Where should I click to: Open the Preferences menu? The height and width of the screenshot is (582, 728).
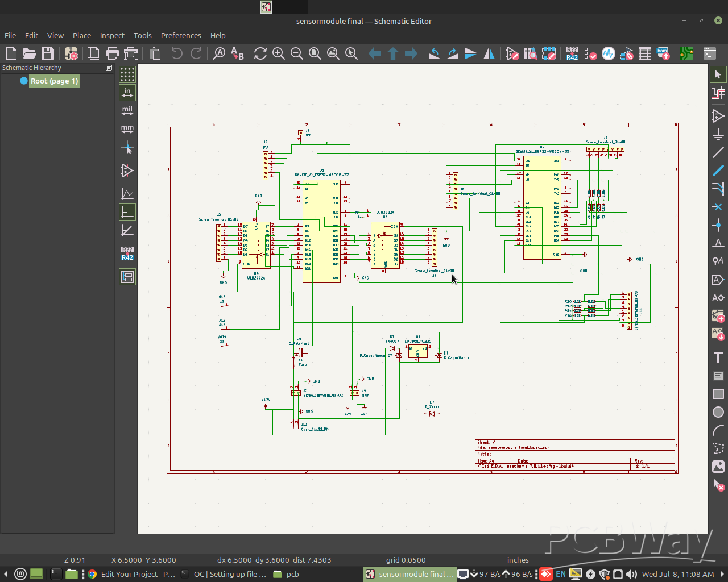(181, 35)
